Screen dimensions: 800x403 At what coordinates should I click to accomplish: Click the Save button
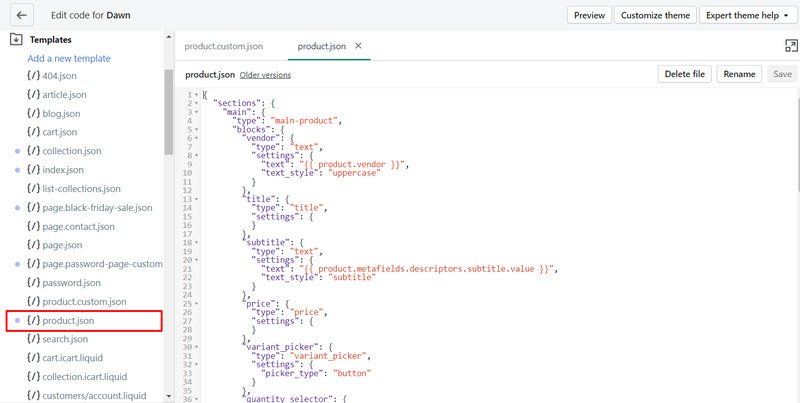tap(782, 74)
